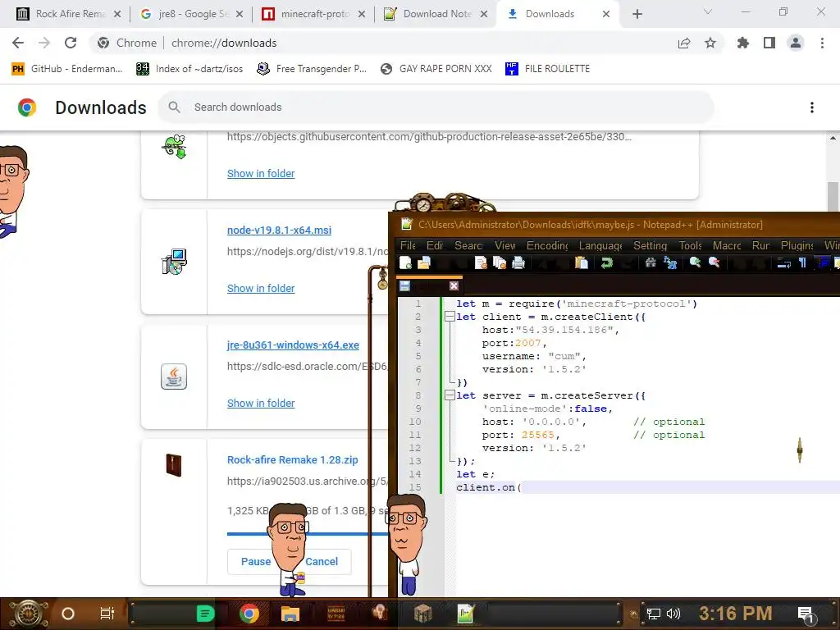Click Zoom In icon in Notepad++ toolbar
Image resolution: width=840 pixels, height=630 pixels.
click(x=695, y=262)
